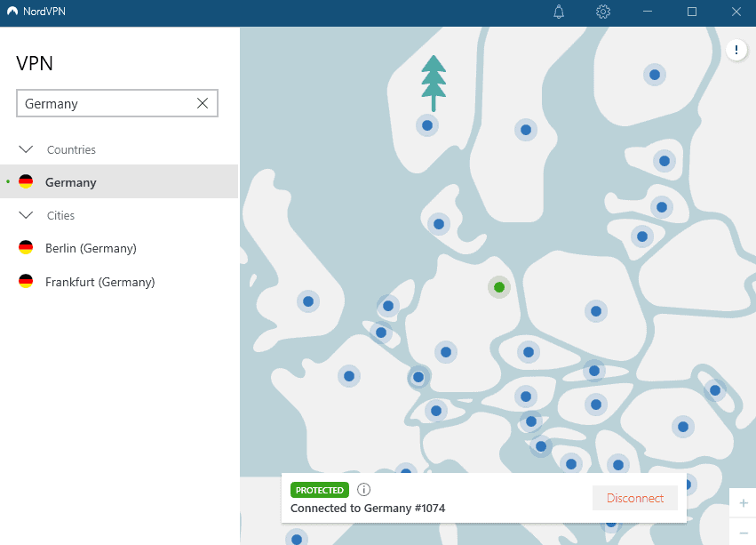Click the teal pine tree icon on map

tap(434, 82)
